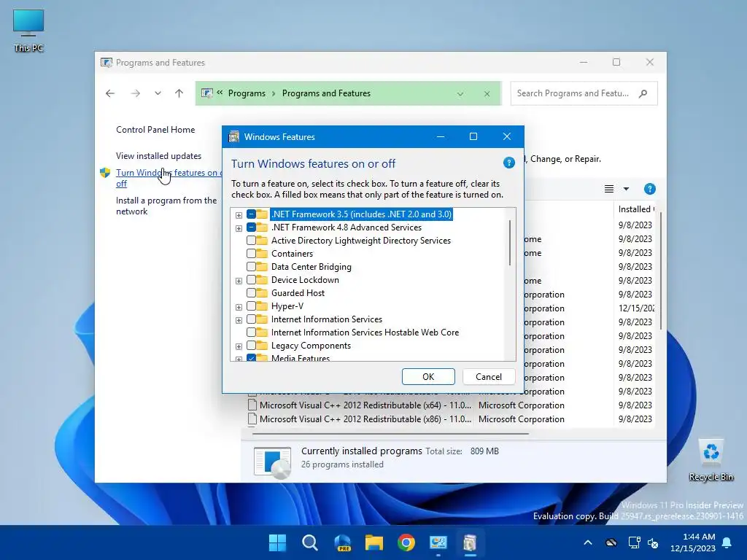Go back with the left arrow button
This screenshot has height=560, width=747.
pos(110,93)
